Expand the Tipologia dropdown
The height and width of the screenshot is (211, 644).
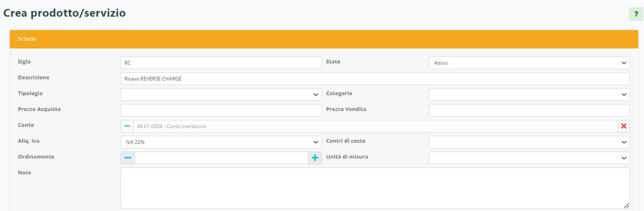click(x=221, y=95)
